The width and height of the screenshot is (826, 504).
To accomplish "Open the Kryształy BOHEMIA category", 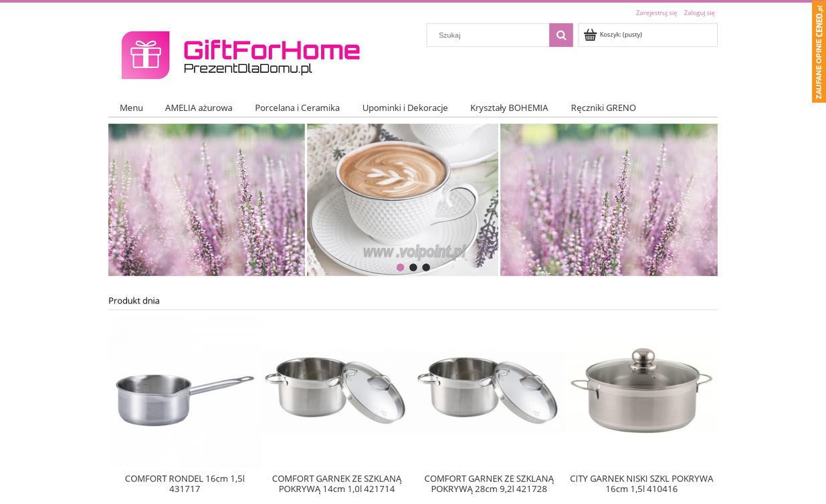I will 509,108.
